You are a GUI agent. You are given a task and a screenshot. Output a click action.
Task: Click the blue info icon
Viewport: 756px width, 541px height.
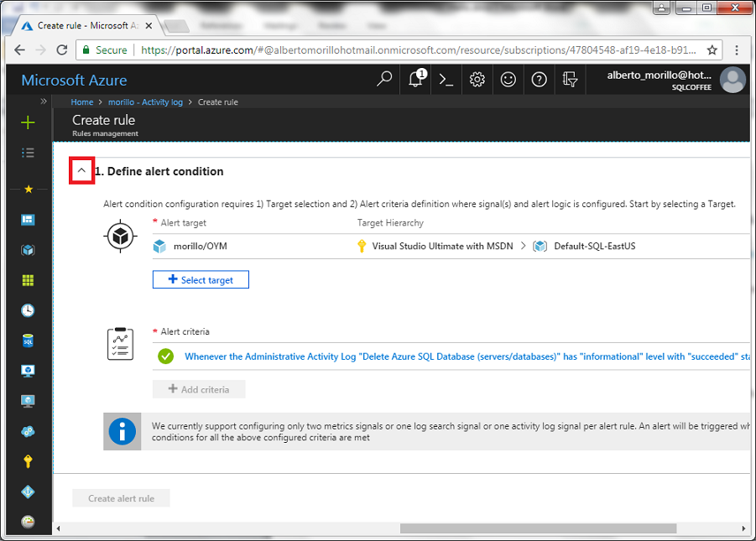(122, 431)
